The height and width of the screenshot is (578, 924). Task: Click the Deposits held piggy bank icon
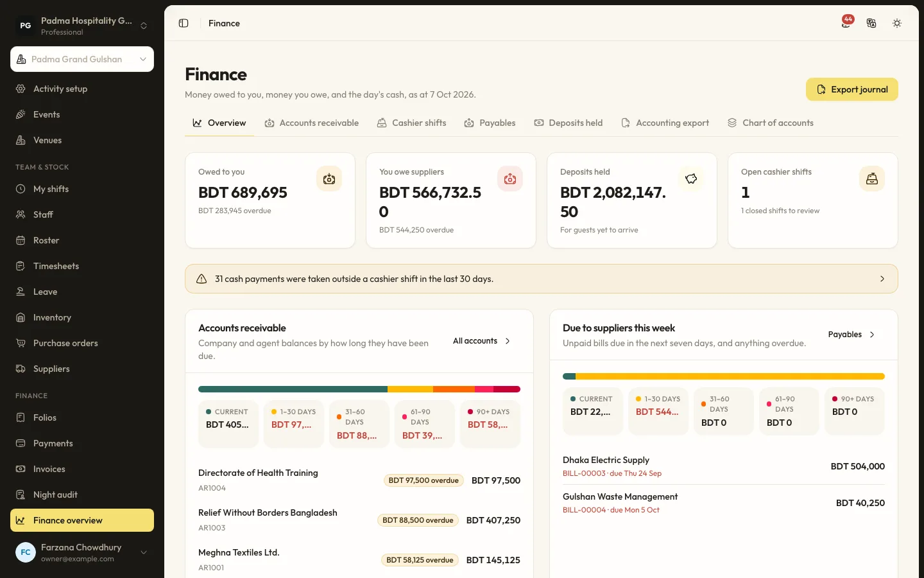pos(691,179)
